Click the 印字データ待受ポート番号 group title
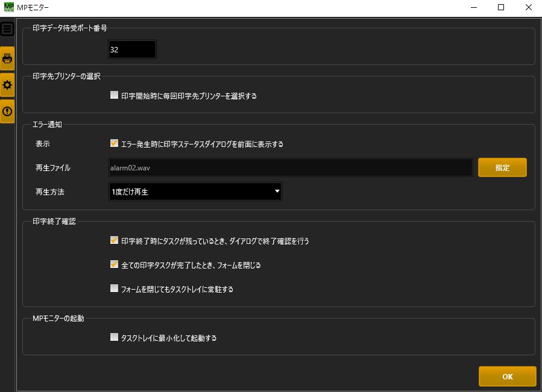This screenshot has height=392, width=542. pyautogui.click(x=70, y=28)
